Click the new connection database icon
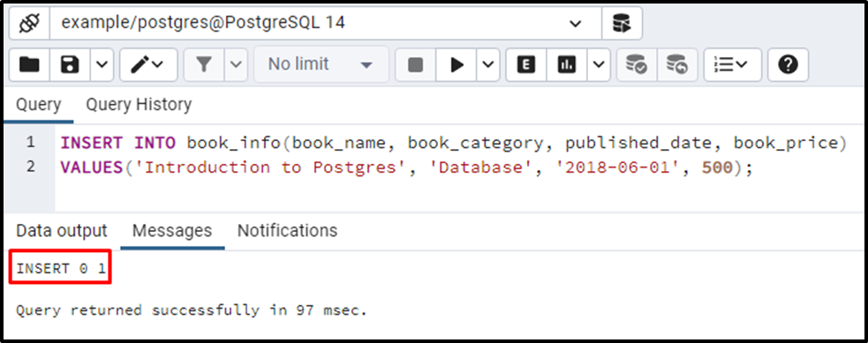This screenshot has width=868, height=343. click(622, 23)
